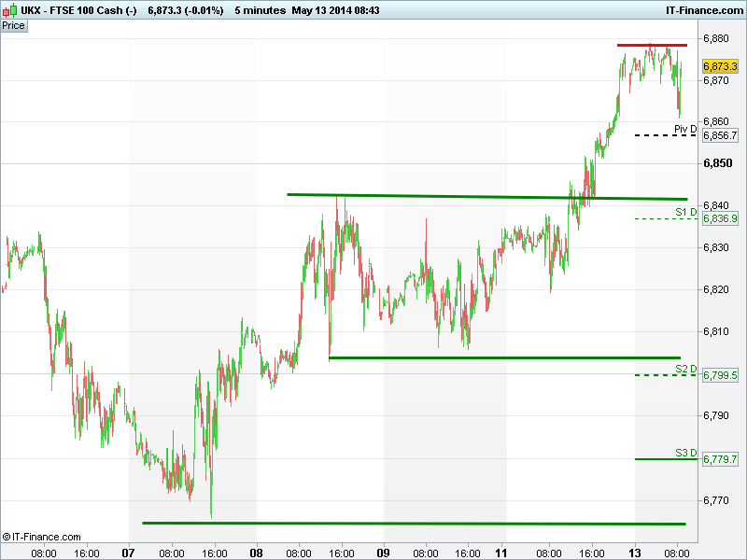The width and height of the screenshot is (747, 560).
Task: Click the Piv D 6,856.7 pivot label
Action: click(x=720, y=135)
